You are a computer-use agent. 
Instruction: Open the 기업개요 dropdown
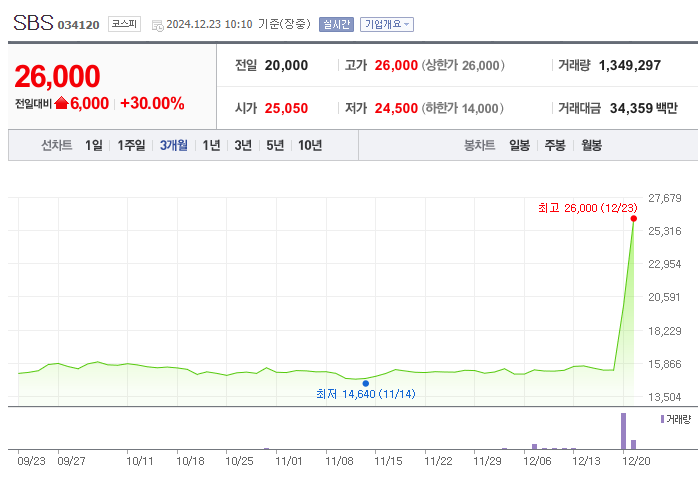(387, 24)
